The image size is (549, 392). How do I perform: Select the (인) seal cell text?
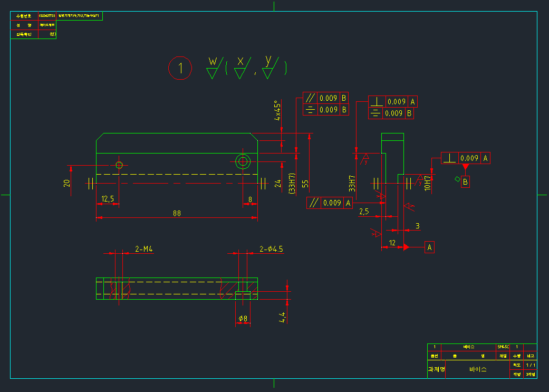(53, 34)
